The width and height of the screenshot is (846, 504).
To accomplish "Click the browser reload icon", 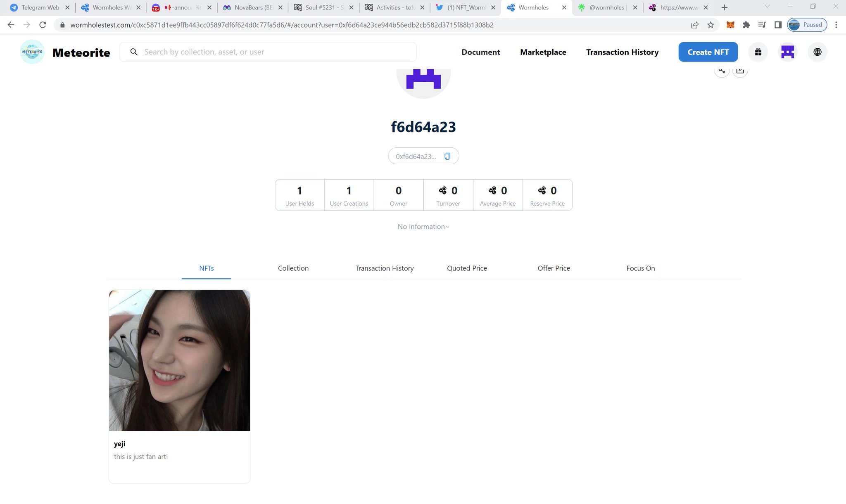I will [43, 25].
